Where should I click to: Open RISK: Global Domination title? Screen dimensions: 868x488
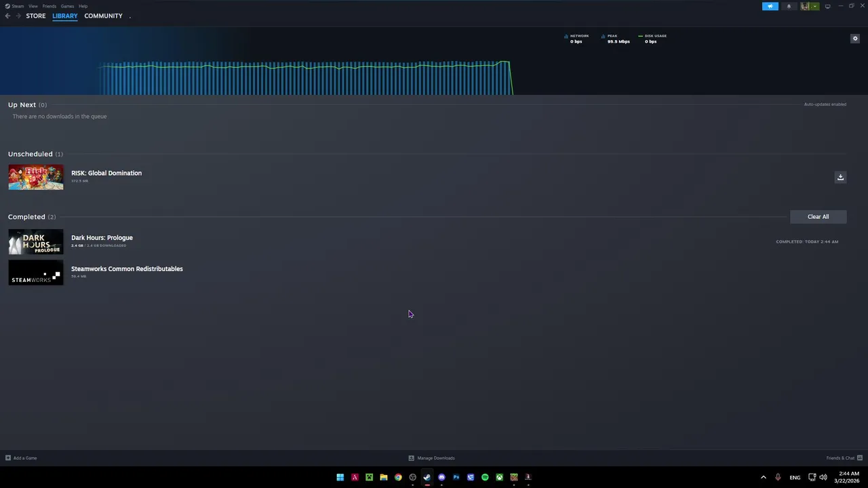[x=106, y=173]
